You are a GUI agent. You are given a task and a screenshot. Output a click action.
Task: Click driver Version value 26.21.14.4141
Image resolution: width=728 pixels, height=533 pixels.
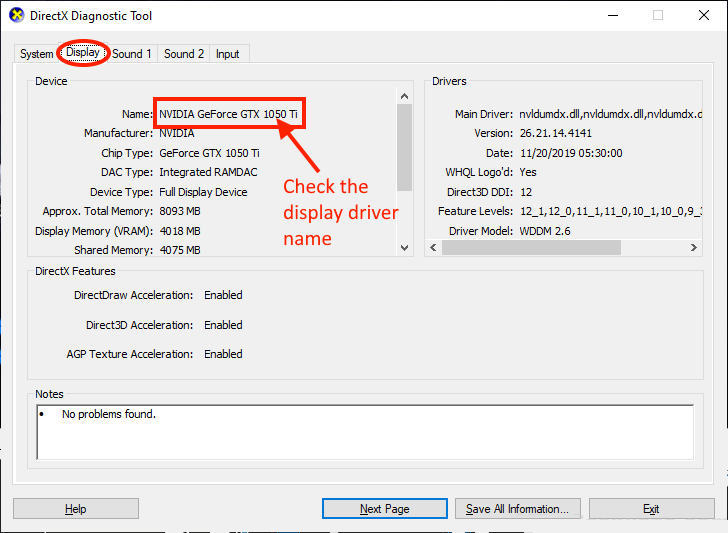(x=556, y=133)
